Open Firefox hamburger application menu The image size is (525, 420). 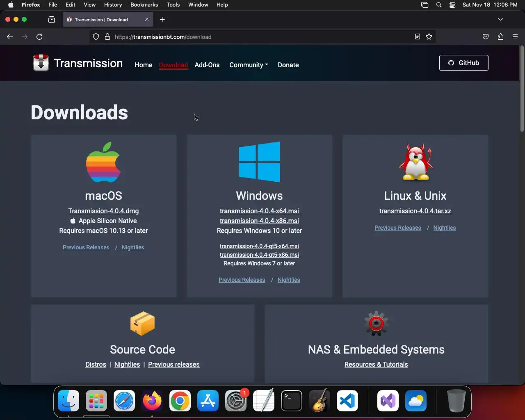515,37
